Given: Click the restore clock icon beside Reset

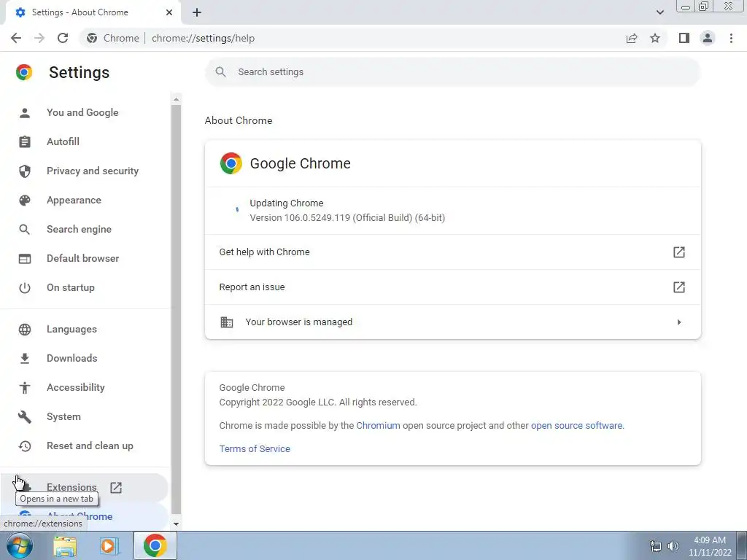Looking at the screenshot, I should [25, 446].
